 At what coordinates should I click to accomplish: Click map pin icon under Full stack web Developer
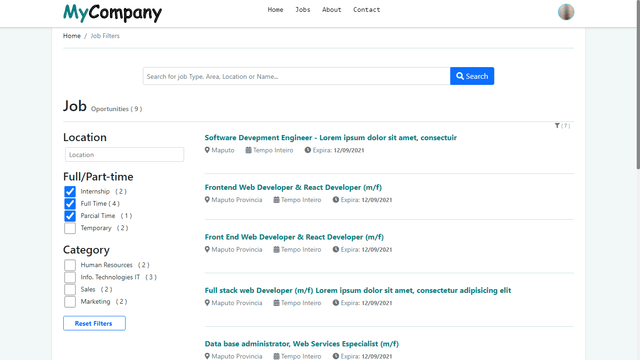[x=207, y=303]
